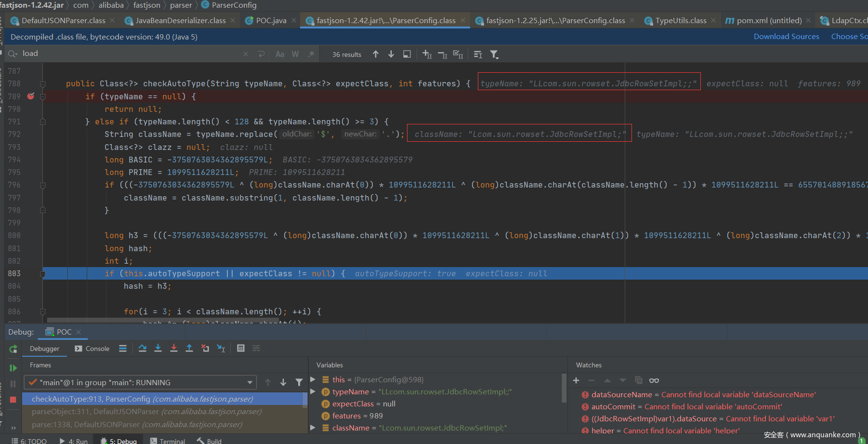Stop the debug session with red square
Viewport: 868px width, 444px height.
click(13, 400)
